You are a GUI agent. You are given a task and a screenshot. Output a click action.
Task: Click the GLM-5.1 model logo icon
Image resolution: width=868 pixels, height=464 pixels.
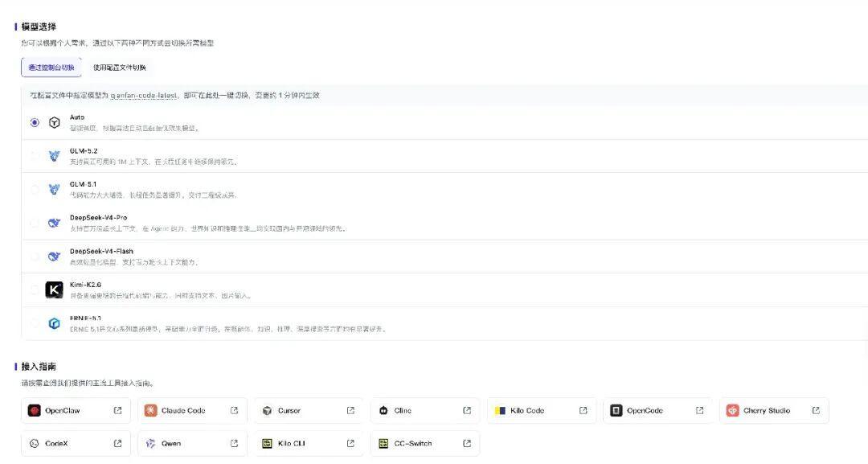[x=55, y=189]
